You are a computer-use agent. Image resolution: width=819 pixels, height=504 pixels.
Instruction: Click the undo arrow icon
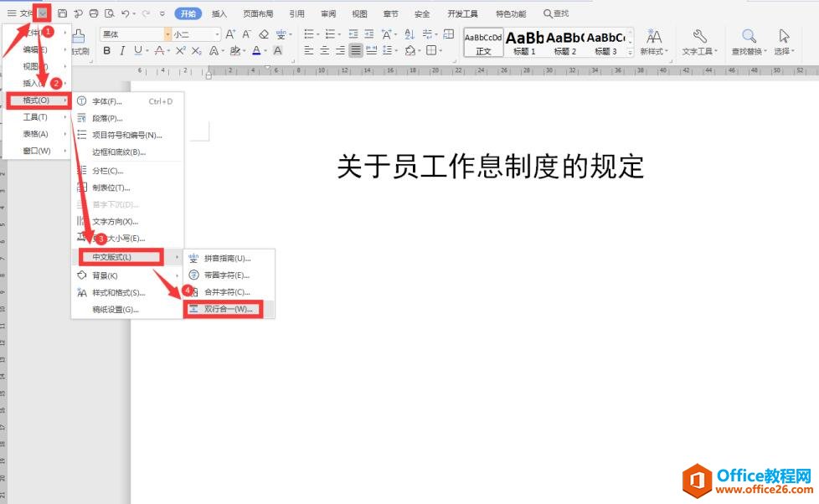(x=126, y=13)
